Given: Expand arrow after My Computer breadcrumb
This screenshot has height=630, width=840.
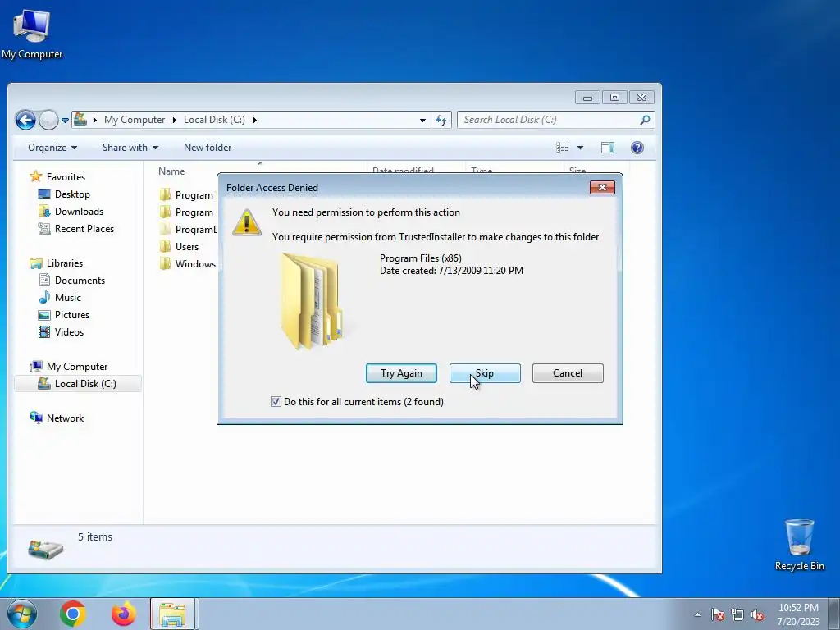Looking at the screenshot, I should coord(174,120).
